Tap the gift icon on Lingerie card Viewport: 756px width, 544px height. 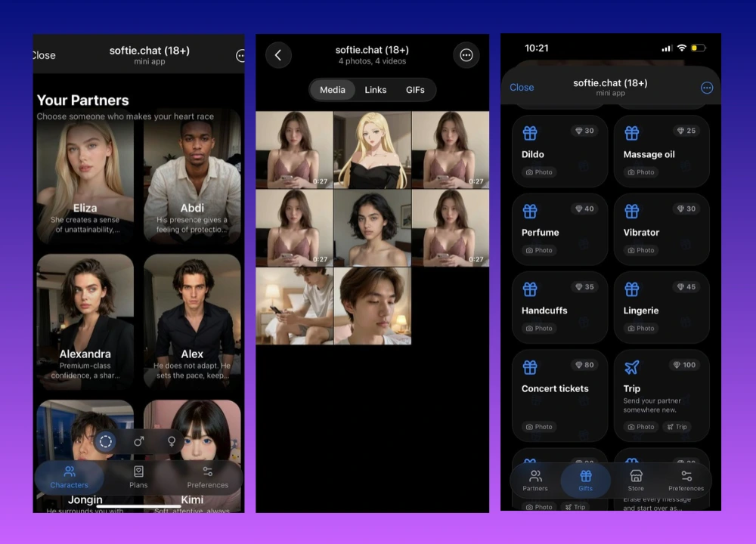click(x=631, y=289)
